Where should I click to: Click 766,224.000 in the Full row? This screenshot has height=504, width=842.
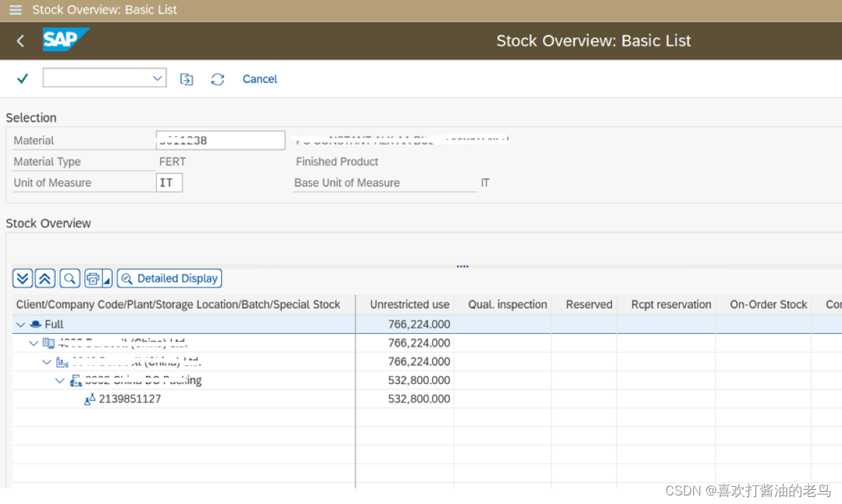point(418,324)
